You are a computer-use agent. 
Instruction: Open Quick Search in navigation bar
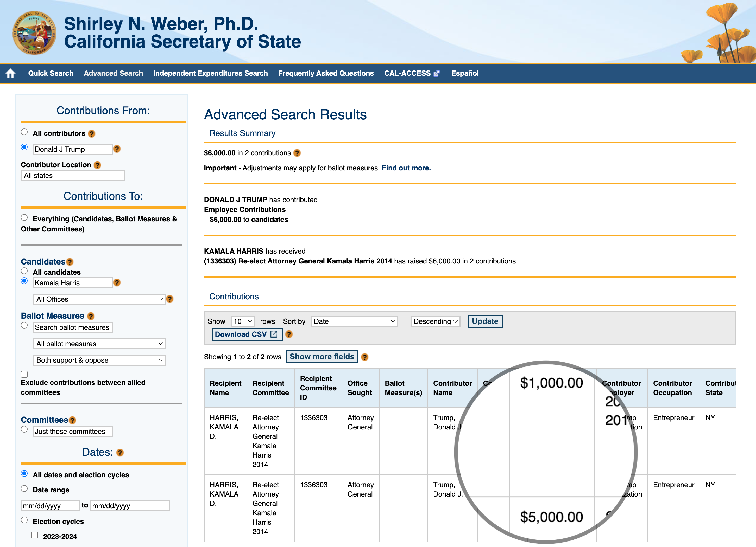pos(51,73)
